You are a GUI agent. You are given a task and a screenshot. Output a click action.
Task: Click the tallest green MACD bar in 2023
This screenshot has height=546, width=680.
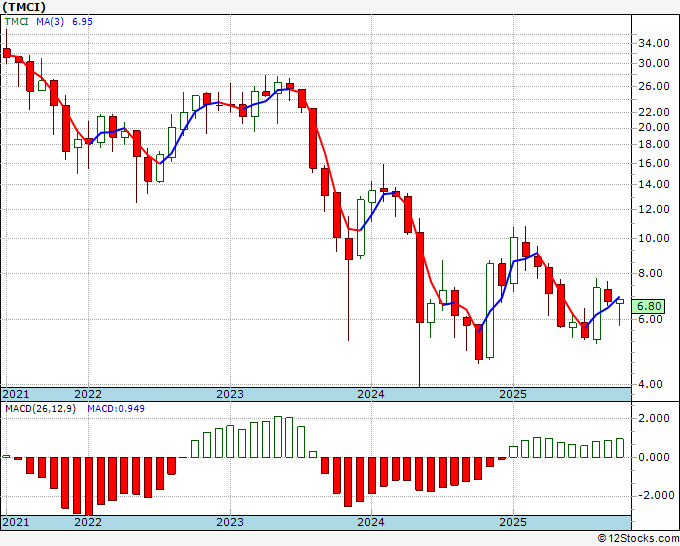tap(278, 437)
